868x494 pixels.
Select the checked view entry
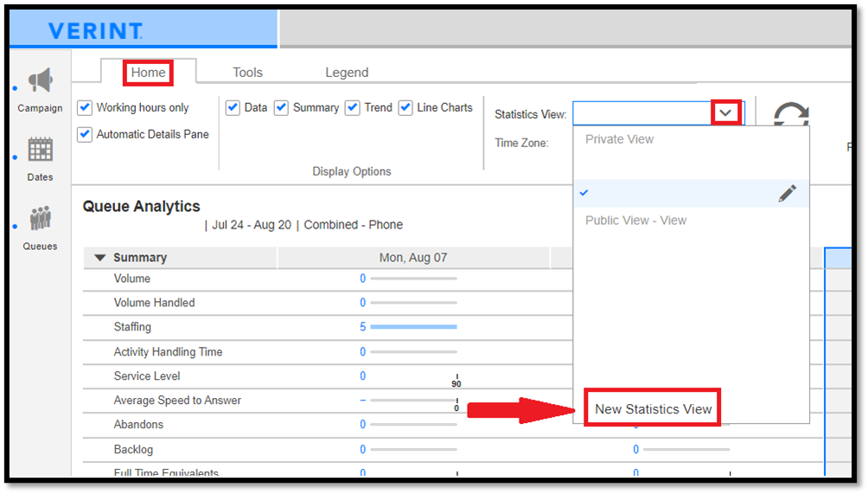coord(691,193)
